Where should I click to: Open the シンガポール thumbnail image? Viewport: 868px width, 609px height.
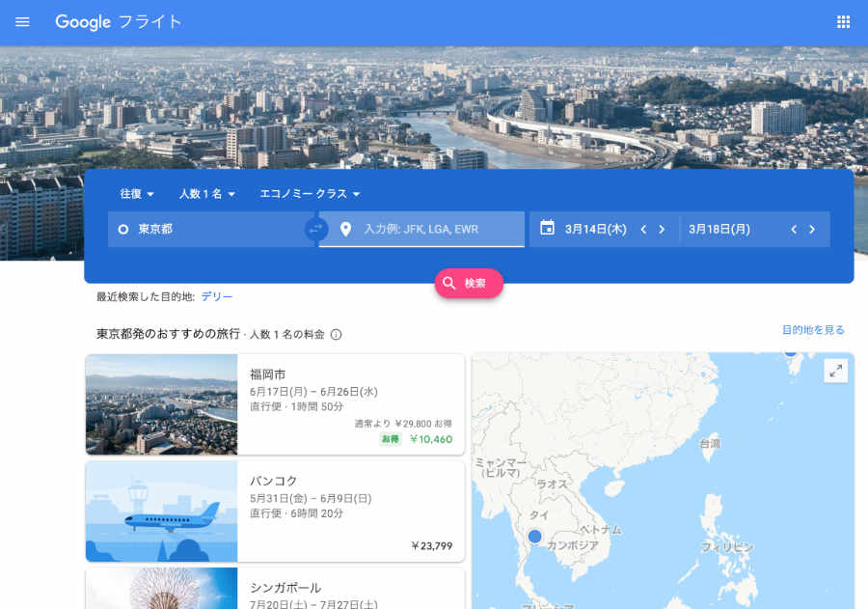click(162, 588)
